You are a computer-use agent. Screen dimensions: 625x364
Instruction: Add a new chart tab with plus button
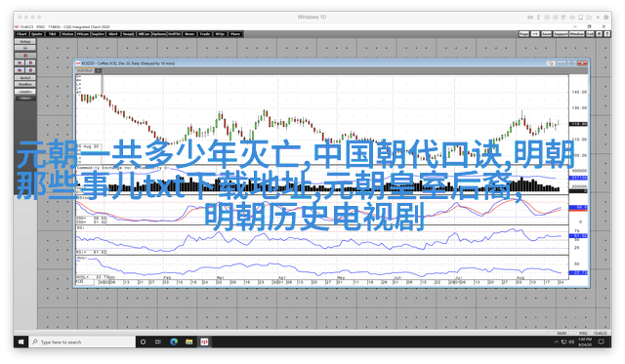coord(98,70)
